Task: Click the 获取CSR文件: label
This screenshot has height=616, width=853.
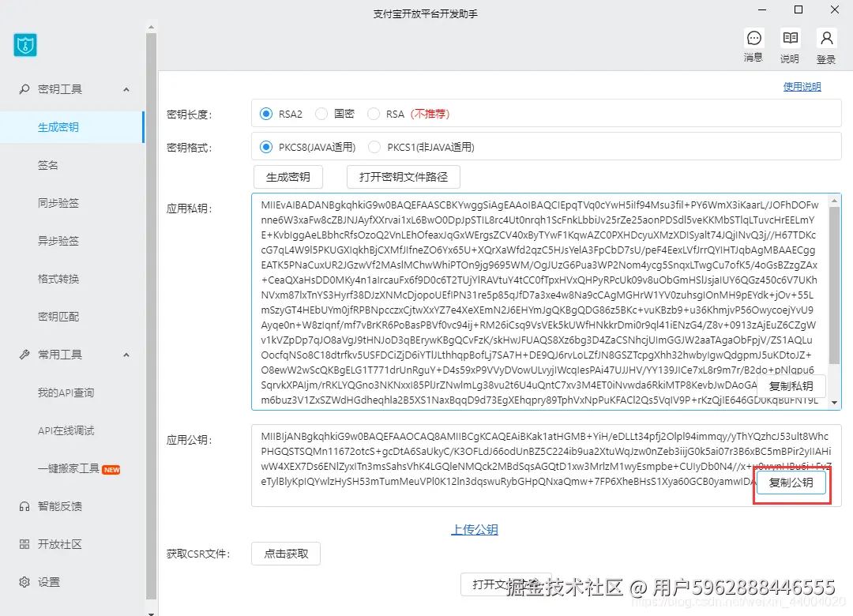Action: pos(198,554)
